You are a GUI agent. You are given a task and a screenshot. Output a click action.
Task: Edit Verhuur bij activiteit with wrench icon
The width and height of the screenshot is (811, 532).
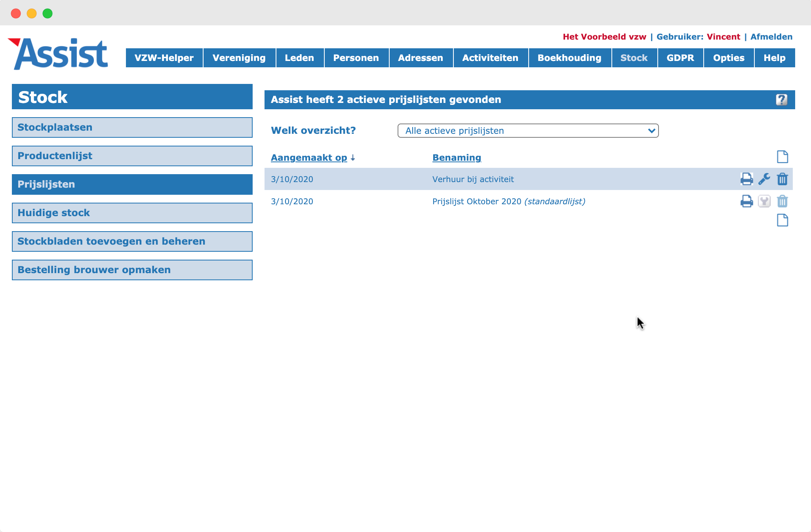764,179
